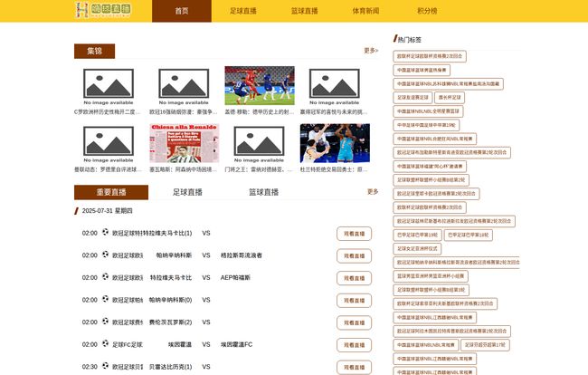The height and width of the screenshot is (375, 588).
Task: Open the 曼联动态 placeholder thumbnail
Action: [109, 144]
